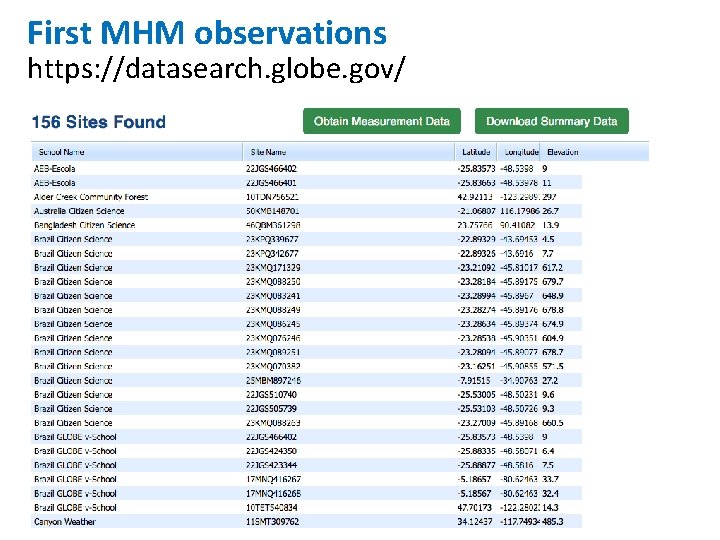Click site name 22JGS424350
Viewport: 720px width, 540px height.
(271, 451)
